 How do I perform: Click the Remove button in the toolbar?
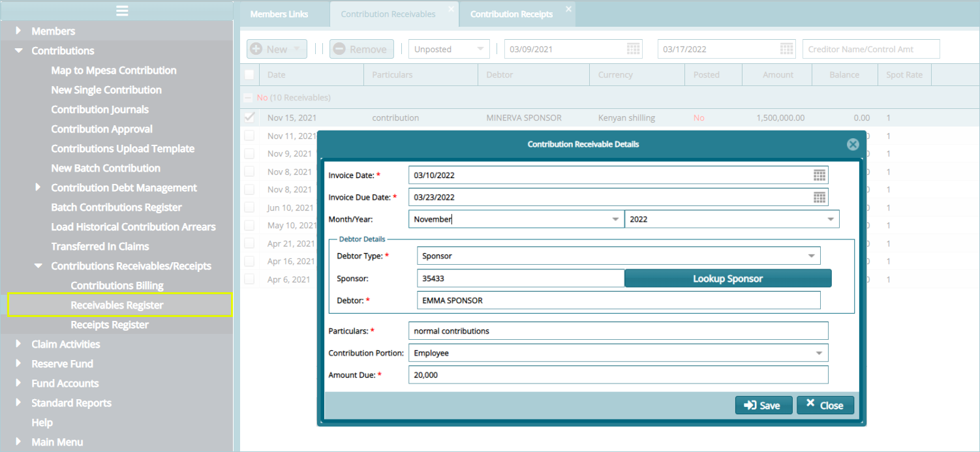click(x=361, y=49)
